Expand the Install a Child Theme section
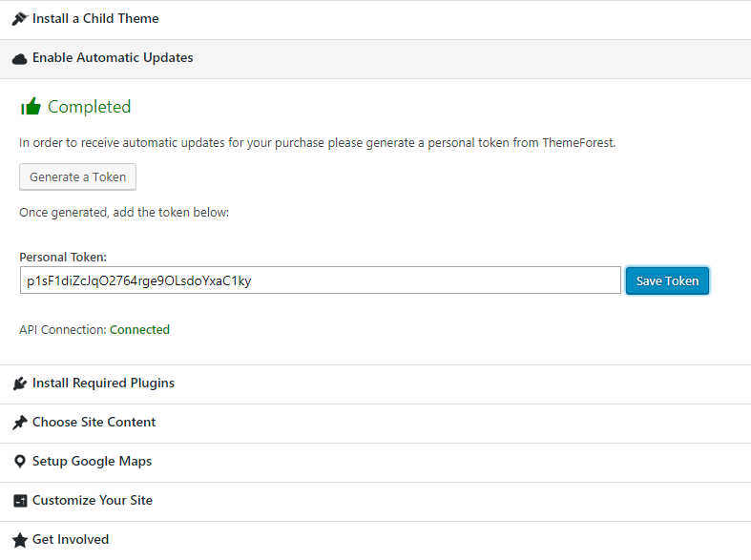Viewport: 751px width, 560px height. click(95, 19)
